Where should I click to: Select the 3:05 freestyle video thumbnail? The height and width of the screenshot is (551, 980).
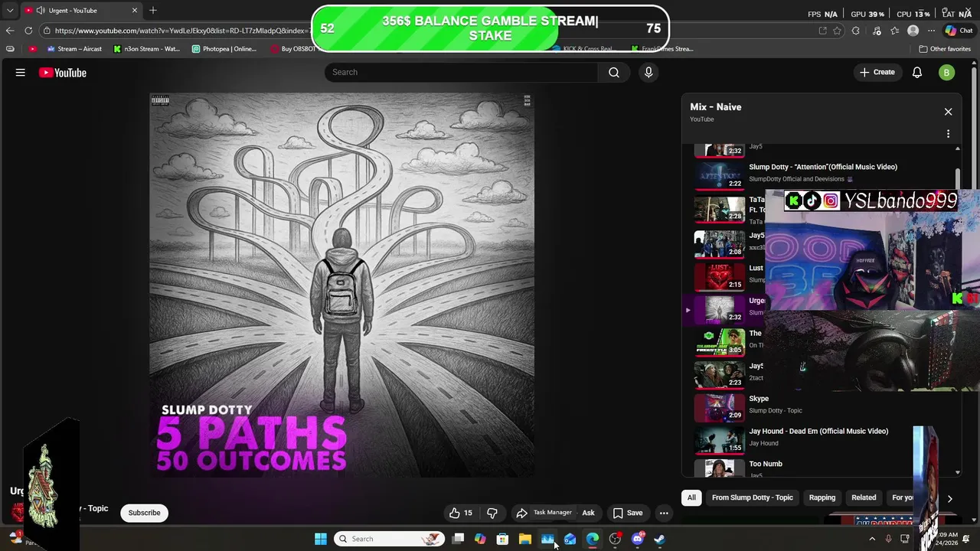click(720, 342)
